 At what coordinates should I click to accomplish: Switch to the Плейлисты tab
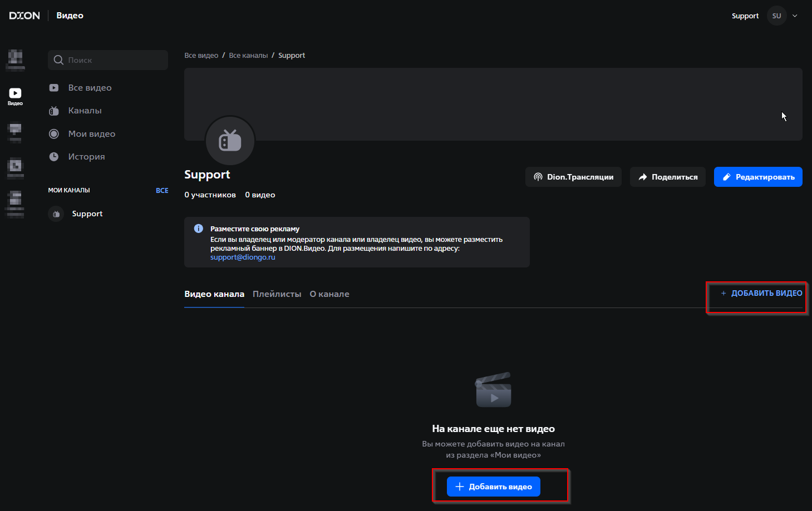(x=277, y=294)
